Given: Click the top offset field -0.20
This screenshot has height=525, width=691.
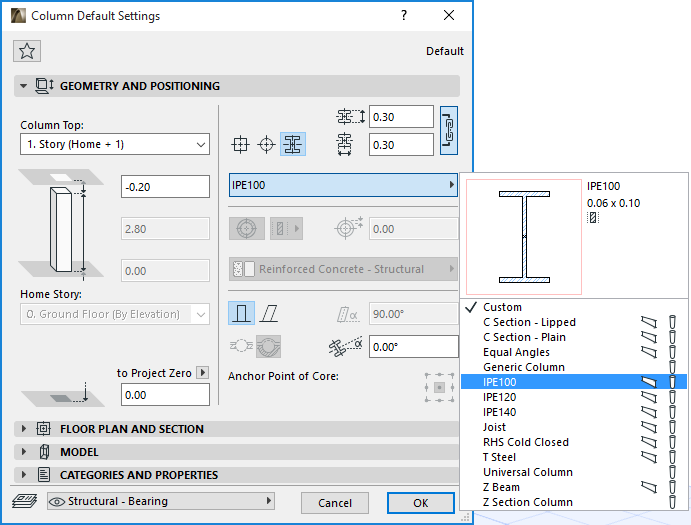Looking at the screenshot, I should click(x=165, y=186).
